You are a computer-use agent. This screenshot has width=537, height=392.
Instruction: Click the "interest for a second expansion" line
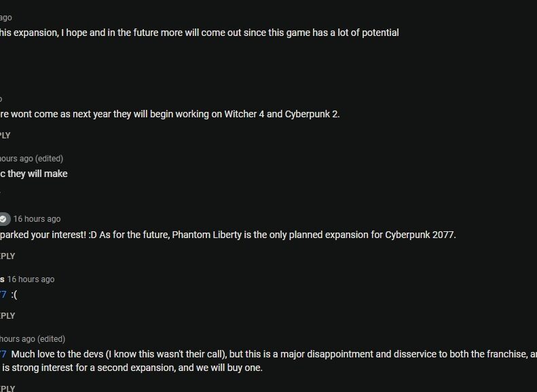(132, 368)
